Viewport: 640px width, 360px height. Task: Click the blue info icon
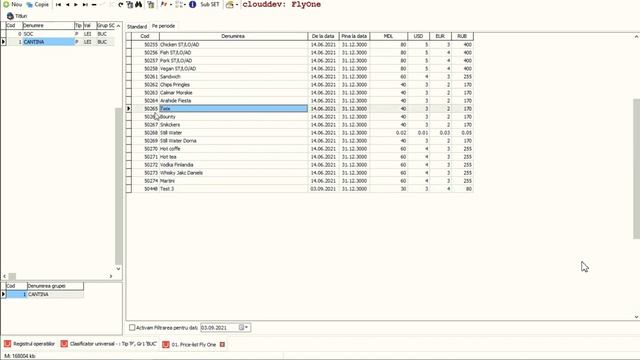tap(192, 4)
